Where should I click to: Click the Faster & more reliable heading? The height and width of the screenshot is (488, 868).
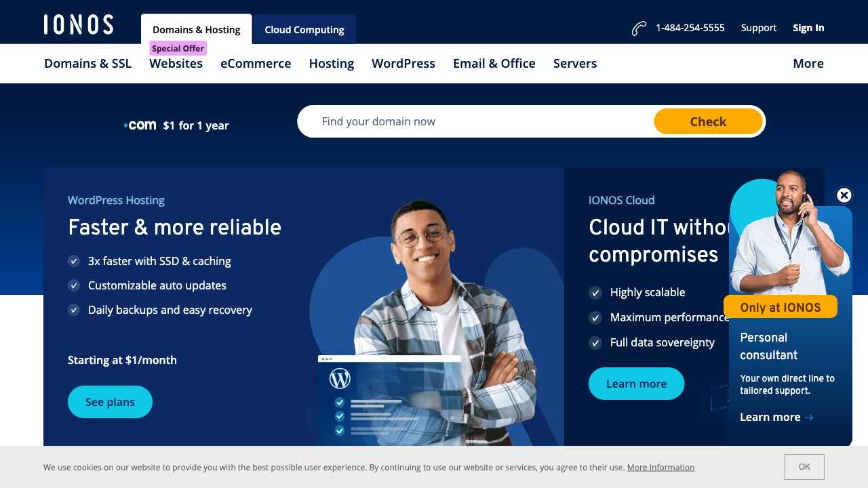174,227
